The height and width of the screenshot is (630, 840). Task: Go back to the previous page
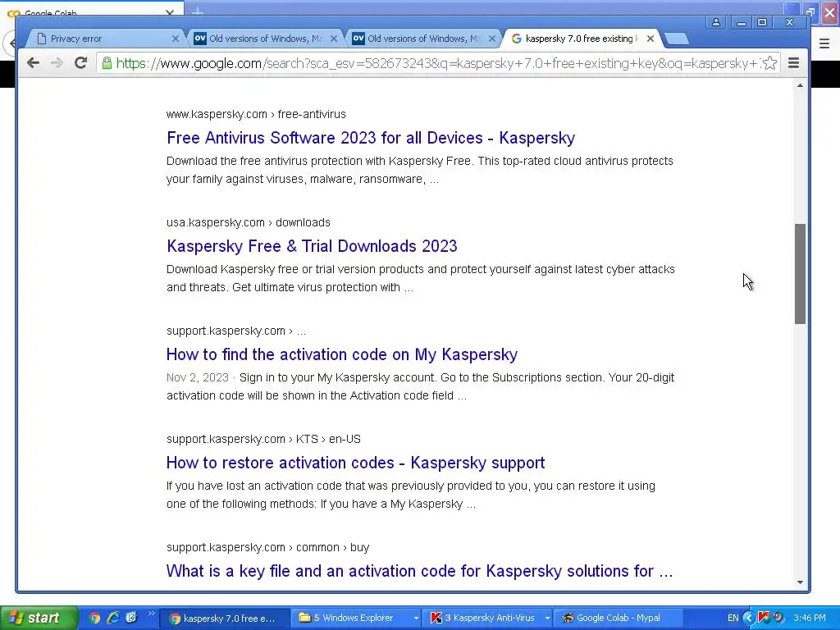33,63
